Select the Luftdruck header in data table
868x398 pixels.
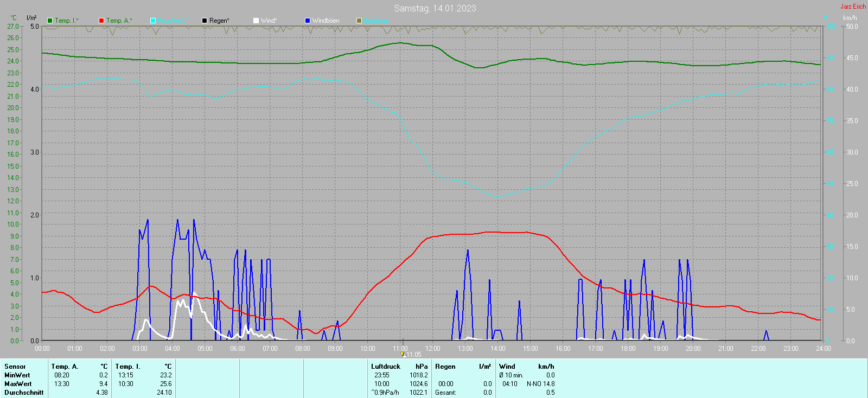[386, 367]
